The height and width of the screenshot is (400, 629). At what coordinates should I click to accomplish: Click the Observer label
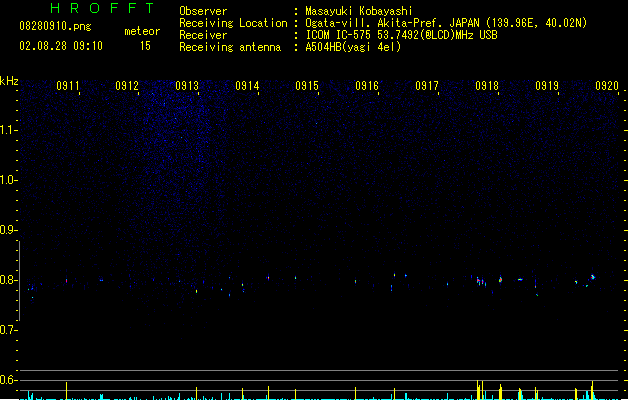[203, 11]
